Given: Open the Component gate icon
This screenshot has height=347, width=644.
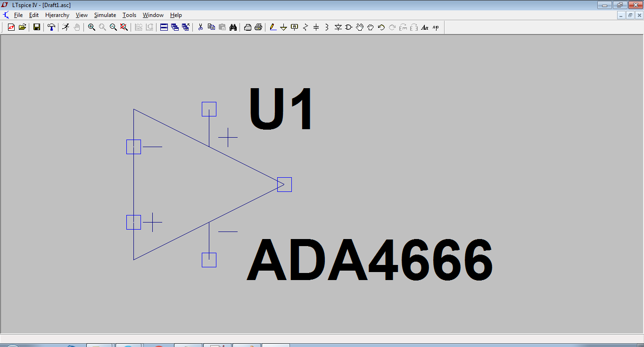Looking at the screenshot, I should coord(349,27).
